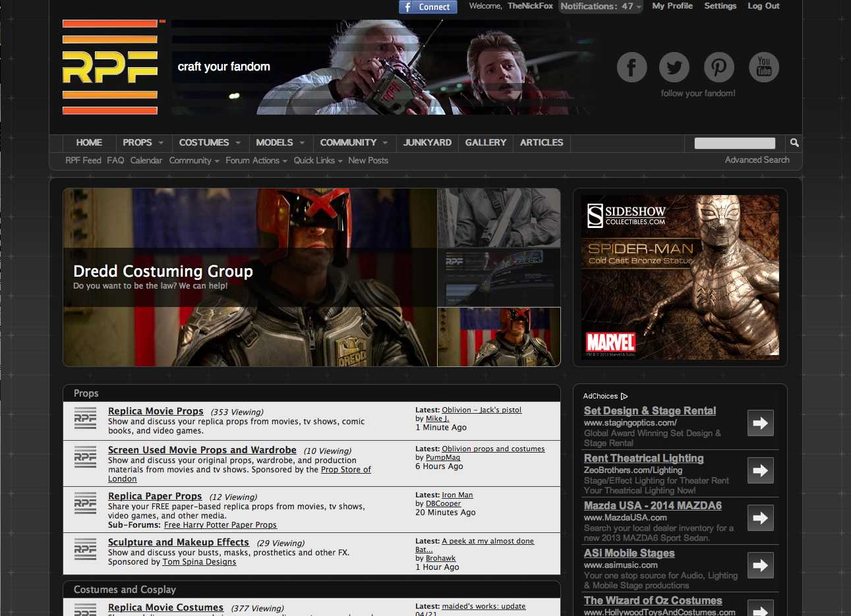Open the Replica Paper Props forum
The width and height of the screenshot is (851, 616).
tap(155, 496)
